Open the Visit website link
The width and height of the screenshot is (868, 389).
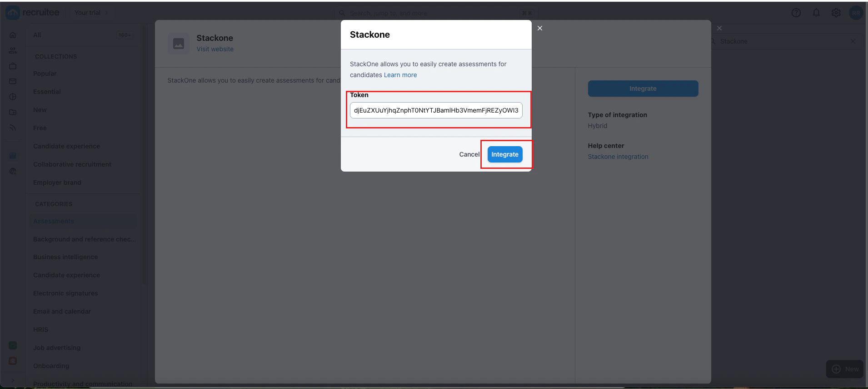215,49
